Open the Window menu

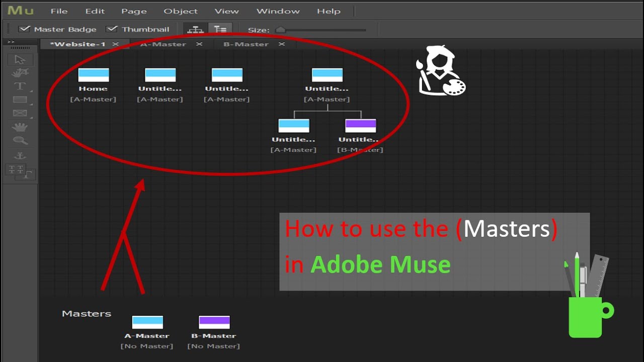[x=278, y=11]
